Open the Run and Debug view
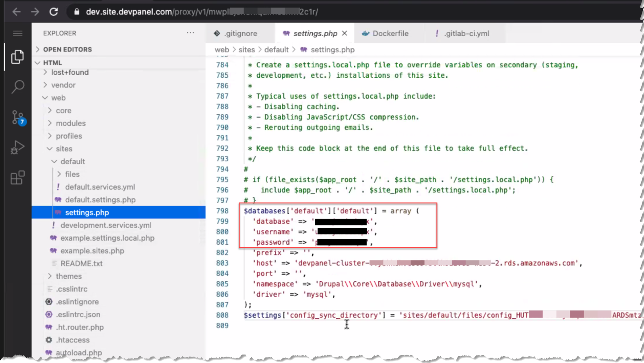This screenshot has height=363, width=644. click(x=17, y=147)
